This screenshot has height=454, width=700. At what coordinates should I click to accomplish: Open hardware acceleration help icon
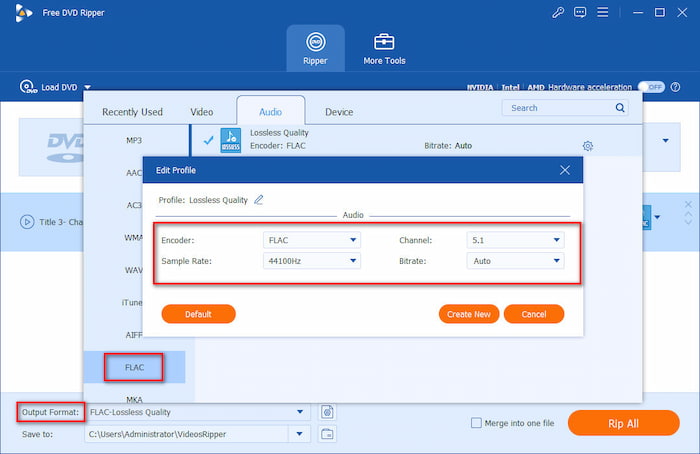[x=675, y=87]
